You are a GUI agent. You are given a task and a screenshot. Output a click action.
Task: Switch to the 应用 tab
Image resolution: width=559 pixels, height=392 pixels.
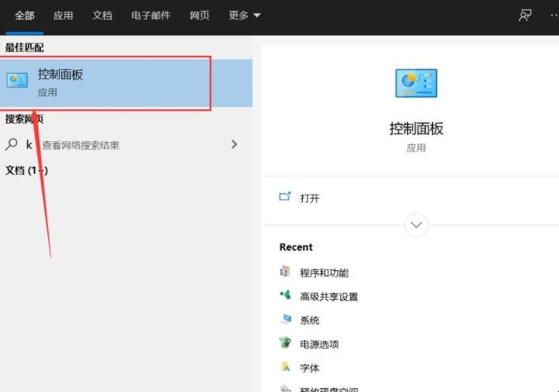63,16
